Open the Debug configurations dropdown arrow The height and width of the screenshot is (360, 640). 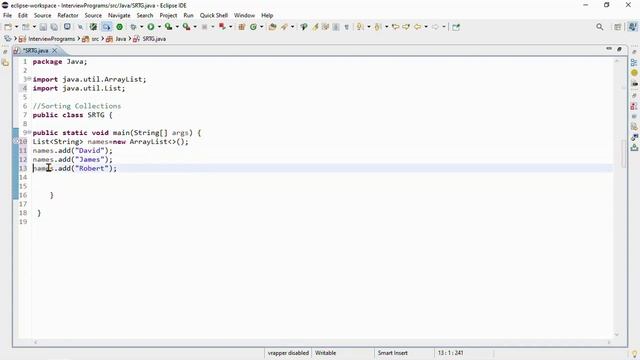pos(141,27)
